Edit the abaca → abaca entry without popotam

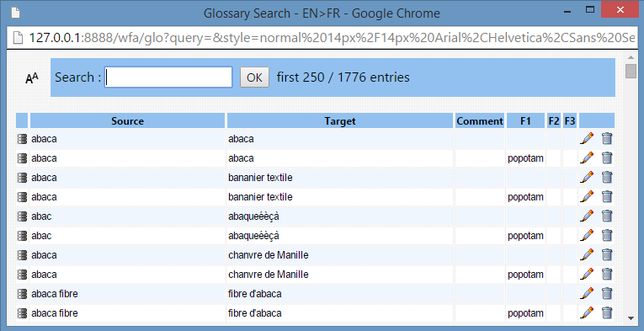click(x=587, y=138)
